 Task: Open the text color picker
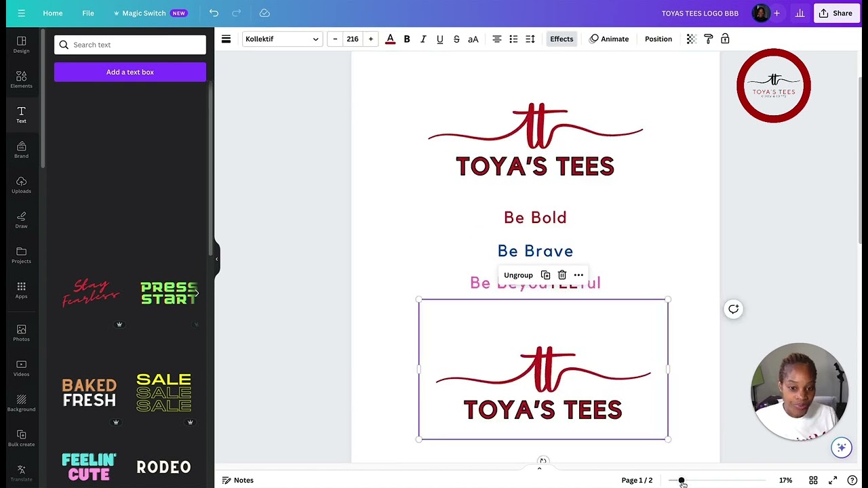[x=390, y=39]
